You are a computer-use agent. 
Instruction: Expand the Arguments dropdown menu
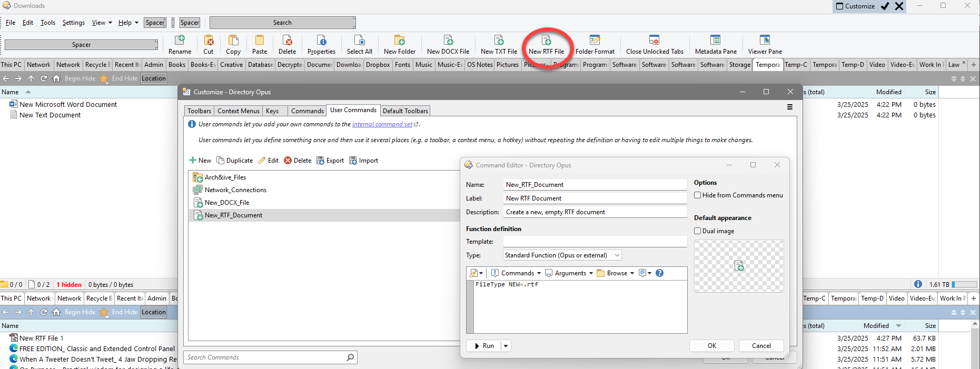pyautogui.click(x=569, y=273)
